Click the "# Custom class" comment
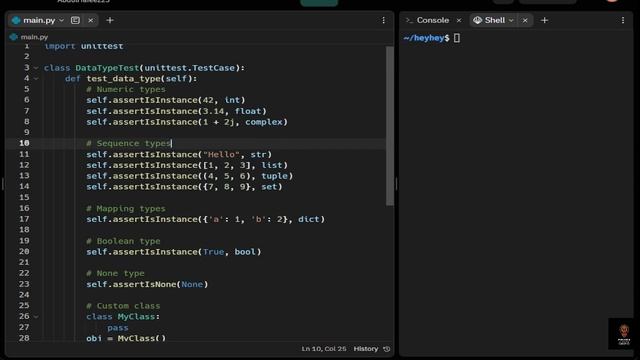The image size is (640, 360). 123,306
